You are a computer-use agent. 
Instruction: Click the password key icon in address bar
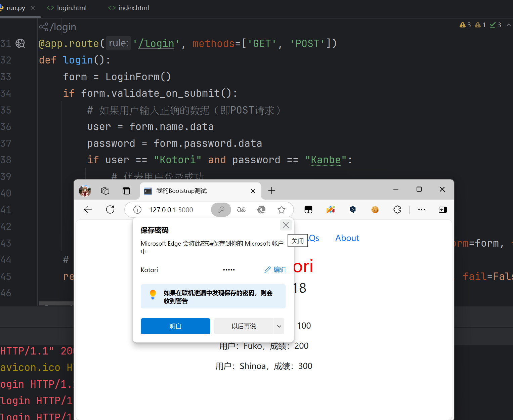point(221,210)
